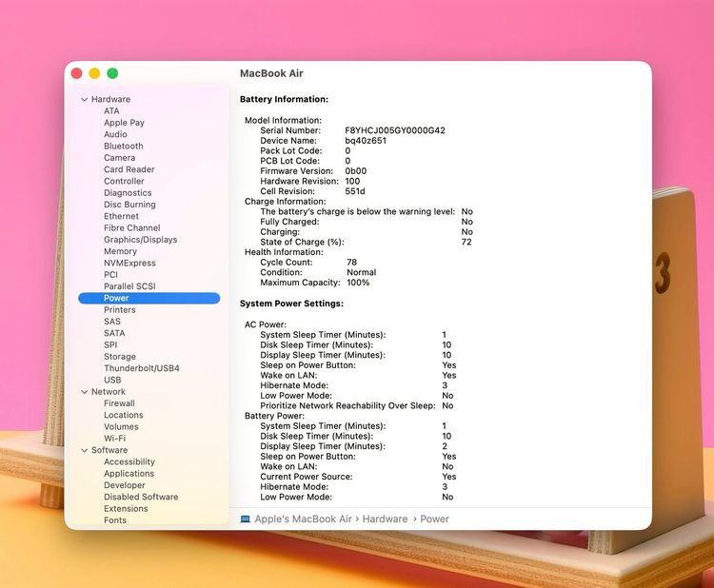This screenshot has height=588, width=714.
Task: Click Apple's MacBook Air in path bar
Action: pos(304,519)
